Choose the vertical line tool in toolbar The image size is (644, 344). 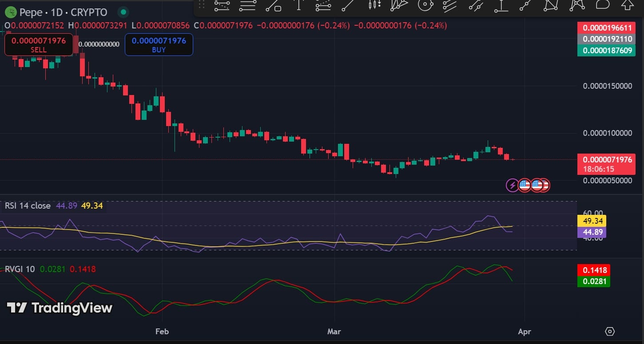[x=298, y=5]
